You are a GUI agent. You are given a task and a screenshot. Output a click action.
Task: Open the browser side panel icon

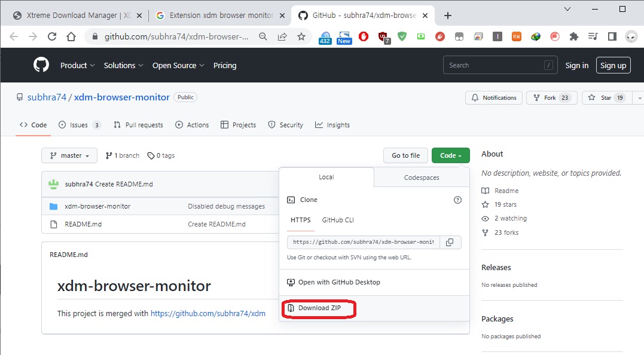(x=612, y=36)
